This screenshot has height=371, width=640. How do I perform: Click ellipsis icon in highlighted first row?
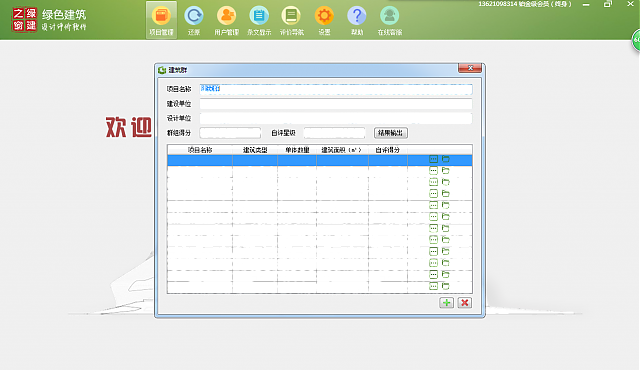[x=433, y=159]
